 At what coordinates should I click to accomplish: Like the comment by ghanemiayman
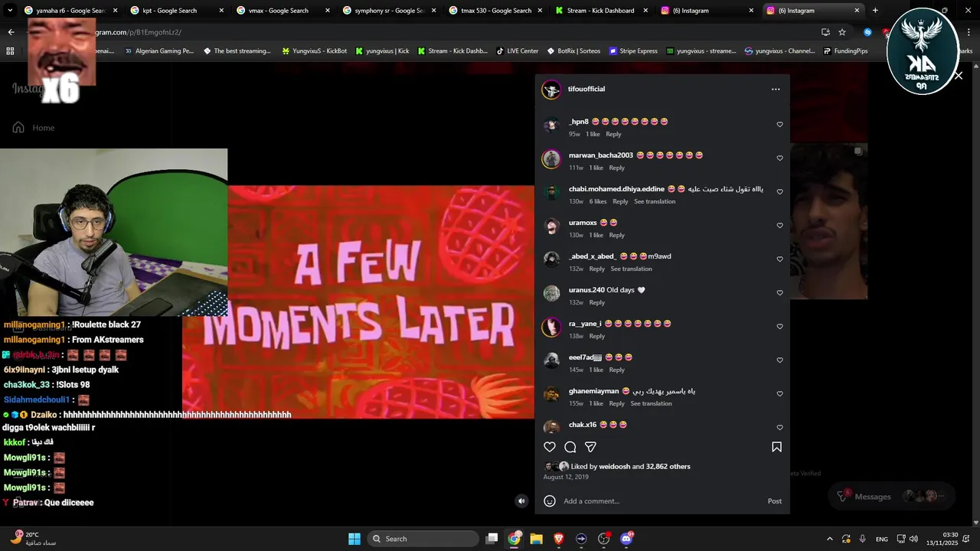[x=780, y=394]
